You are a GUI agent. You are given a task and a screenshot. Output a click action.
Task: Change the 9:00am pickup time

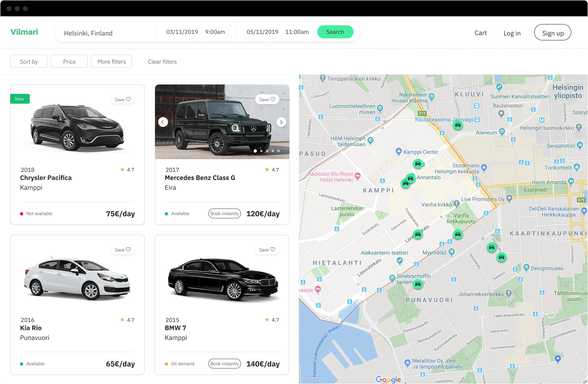(x=215, y=32)
